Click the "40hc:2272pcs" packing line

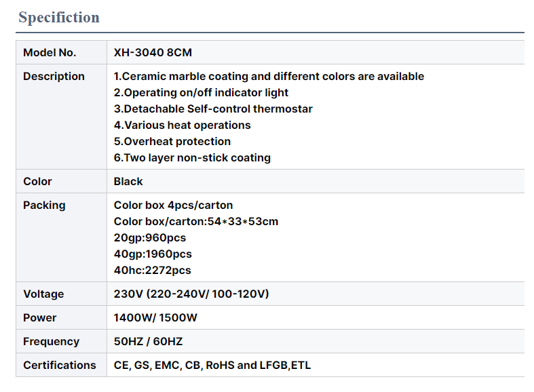(153, 271)
